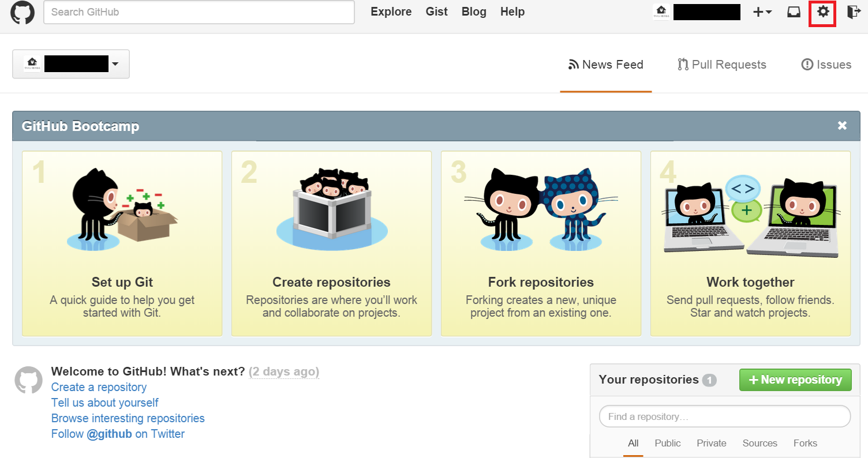
Task: Click your profile avatar in the header
Action: pyautogui.click(x=661, y=12)
